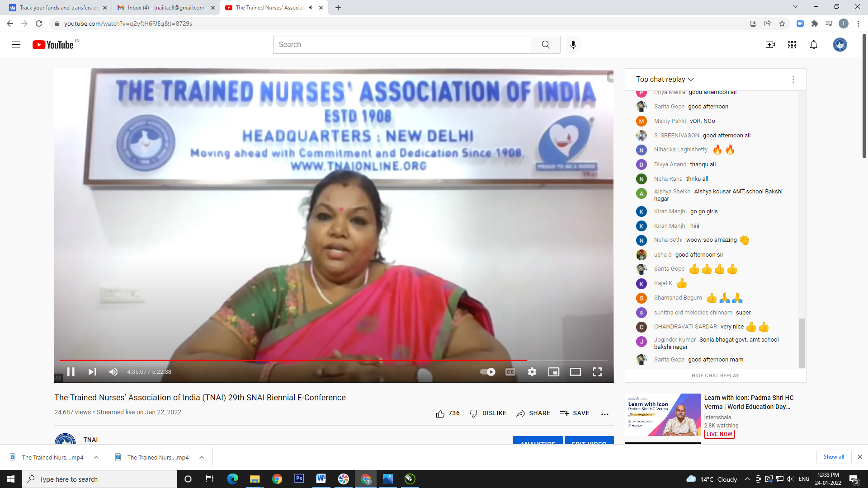Open a new browser tab
The height and width of the screenshot is (488, 868).
coord(338,8)
